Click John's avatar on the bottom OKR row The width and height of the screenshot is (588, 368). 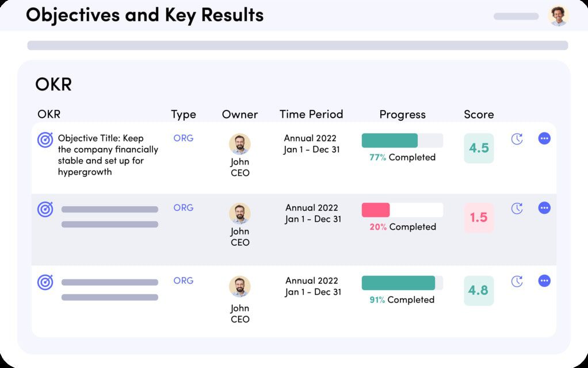click(x=240, y=286)
